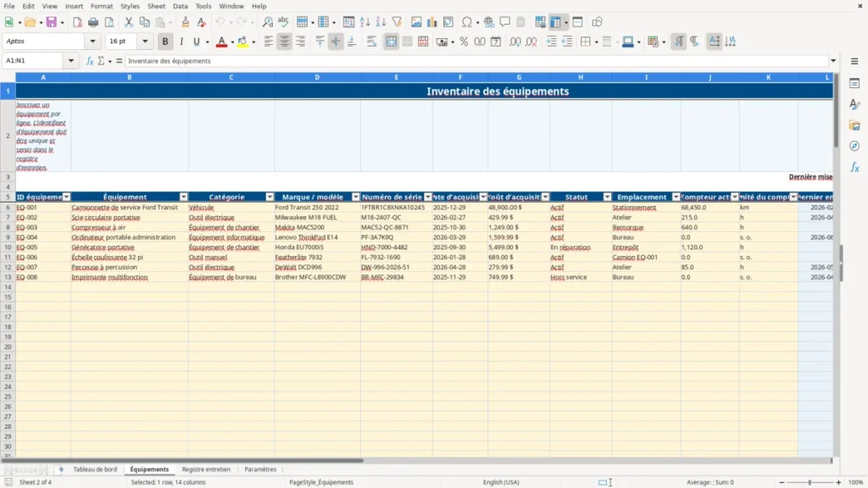The width and height of the screenshot is (868, 488).
Task: Toggle Underline formatting
Action: 196,42
